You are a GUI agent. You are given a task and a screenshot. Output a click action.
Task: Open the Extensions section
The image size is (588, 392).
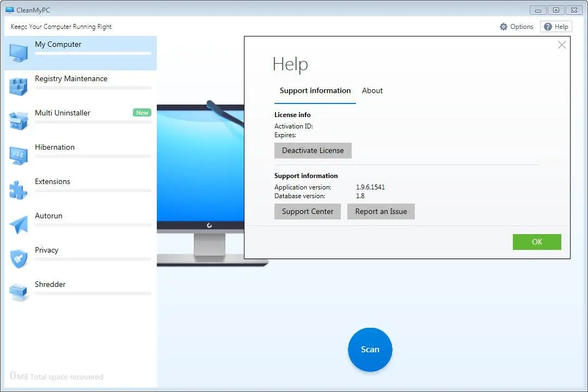tap(81, 190)
